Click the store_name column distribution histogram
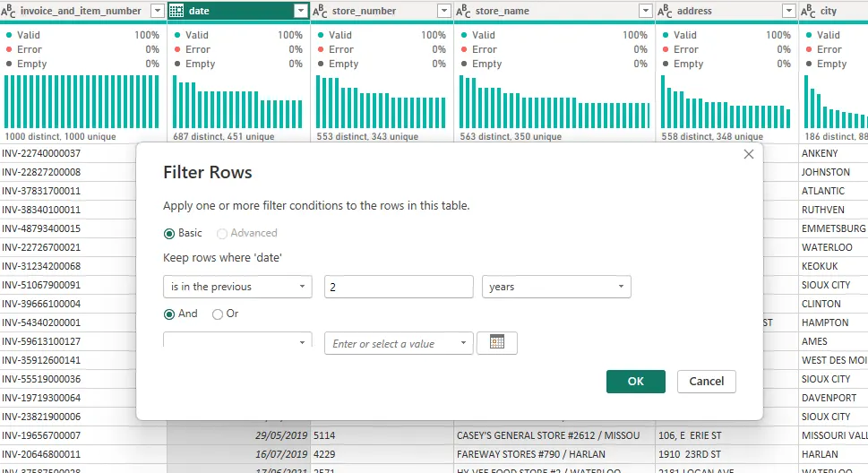The image size is (868, 473). [x=554, y=101]
